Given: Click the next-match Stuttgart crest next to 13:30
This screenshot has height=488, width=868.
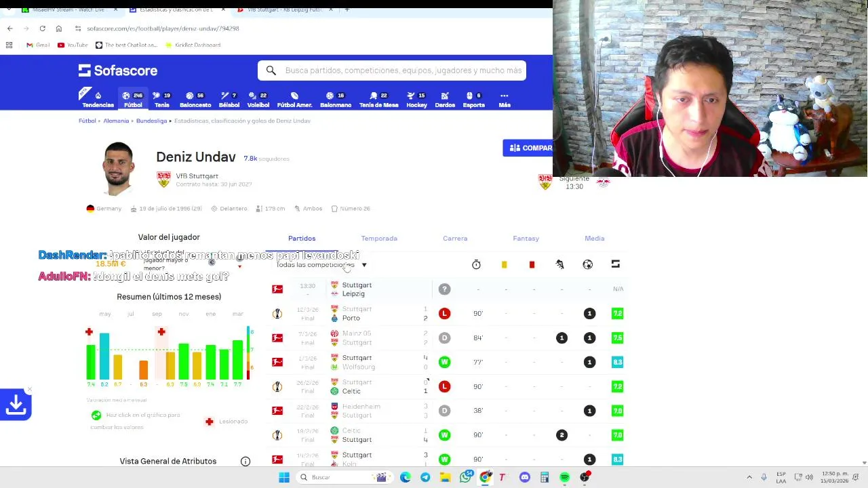Looking at the screenshot, I should [x=545, y=181].
